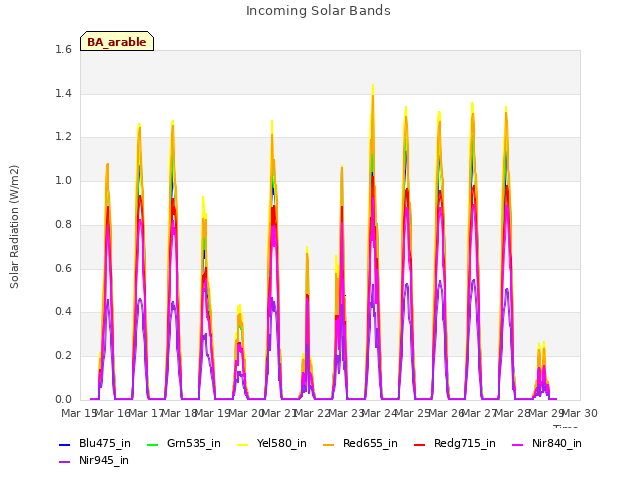Click the 1.0 y-axis tick label
The height and width of the screenshot is (480, 640).
coord(63,180)
